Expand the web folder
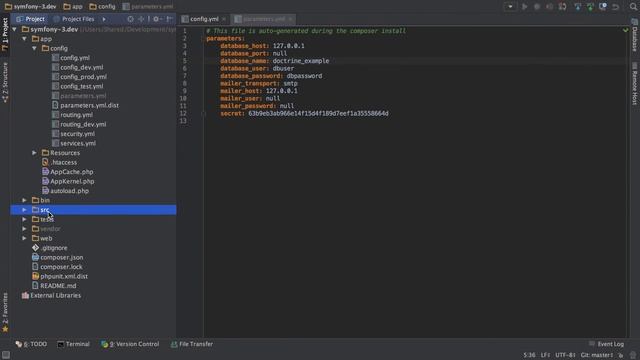 24,238
